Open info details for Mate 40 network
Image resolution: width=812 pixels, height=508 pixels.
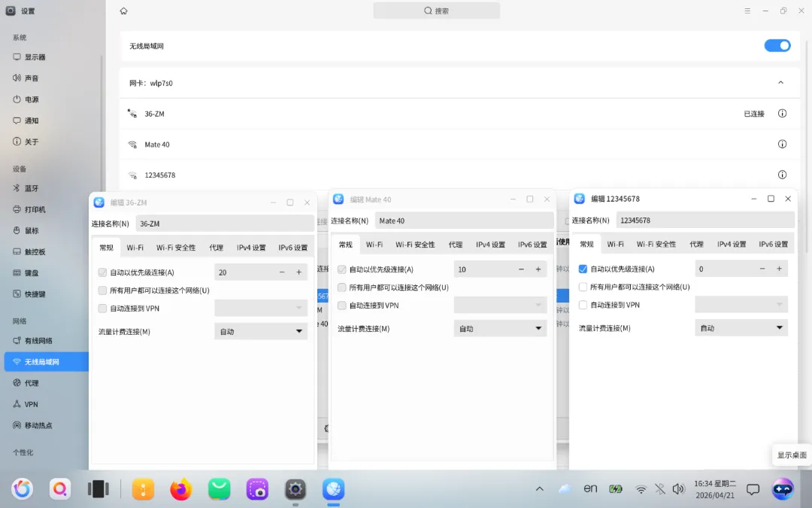782,144
